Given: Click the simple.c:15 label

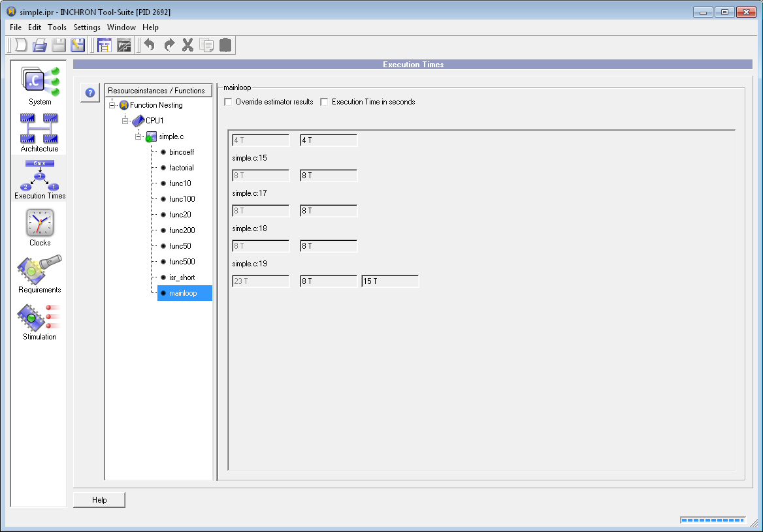Looking at the screenshot, I should point(250,158).
